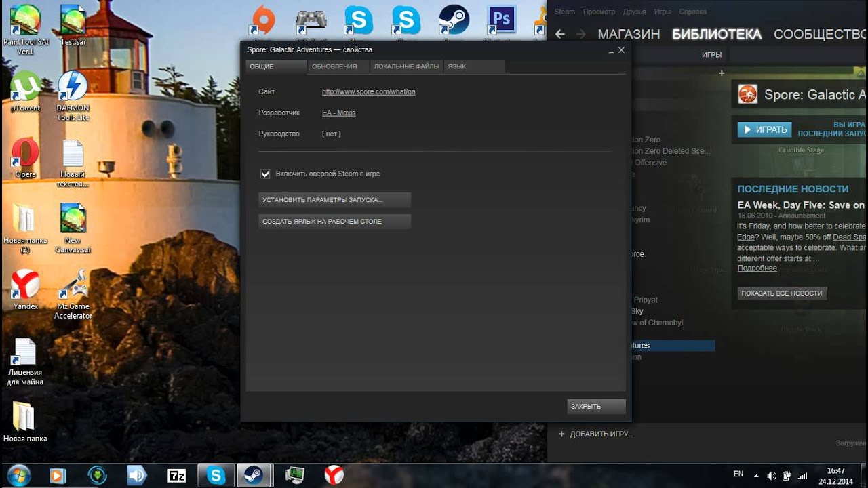This screenshot has width=868, height=488.
Task: Click СОЗДАТЬ ЯРЛЫК НА РАБОЧЕМ СТОЛЕ button
Action: tap(334, 222)
